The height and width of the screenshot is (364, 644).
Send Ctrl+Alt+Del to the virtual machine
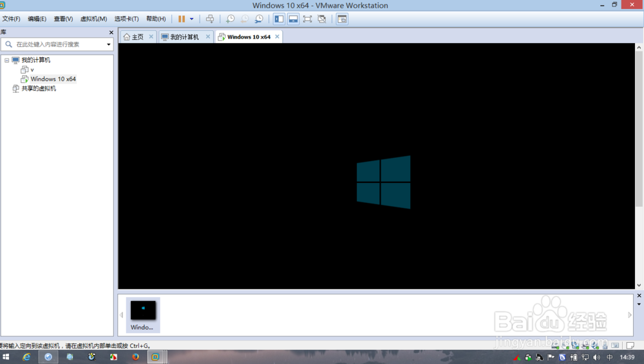point(210,19)
